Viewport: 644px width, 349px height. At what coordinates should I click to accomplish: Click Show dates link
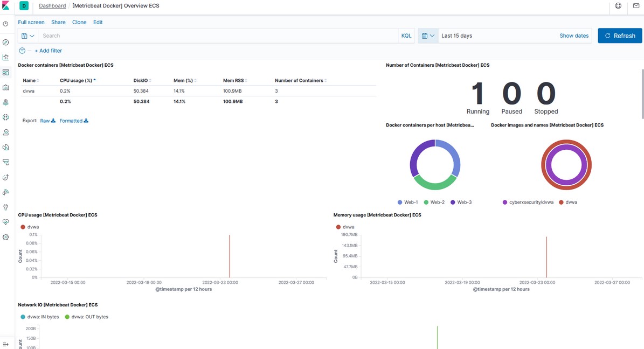(x=574, y=36)
